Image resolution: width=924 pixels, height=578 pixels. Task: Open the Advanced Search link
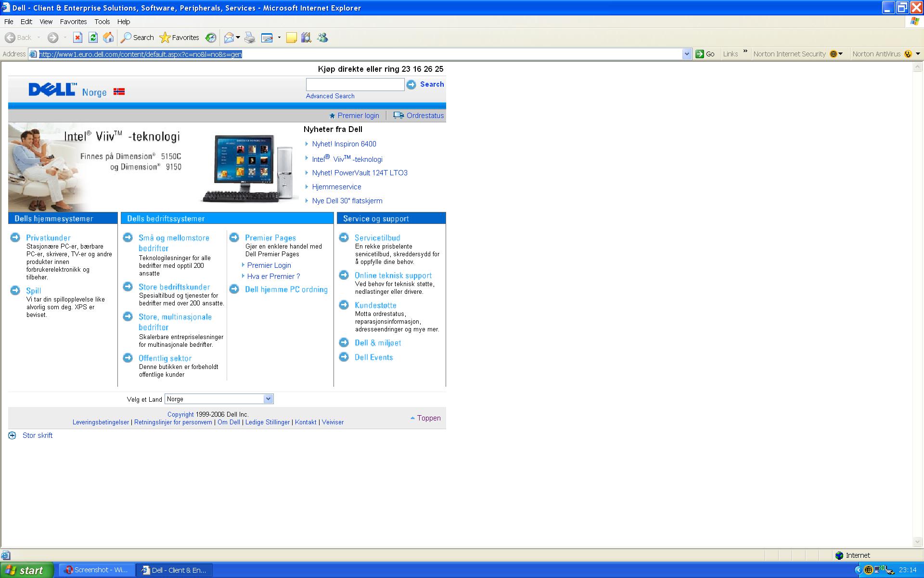(330, 96)
